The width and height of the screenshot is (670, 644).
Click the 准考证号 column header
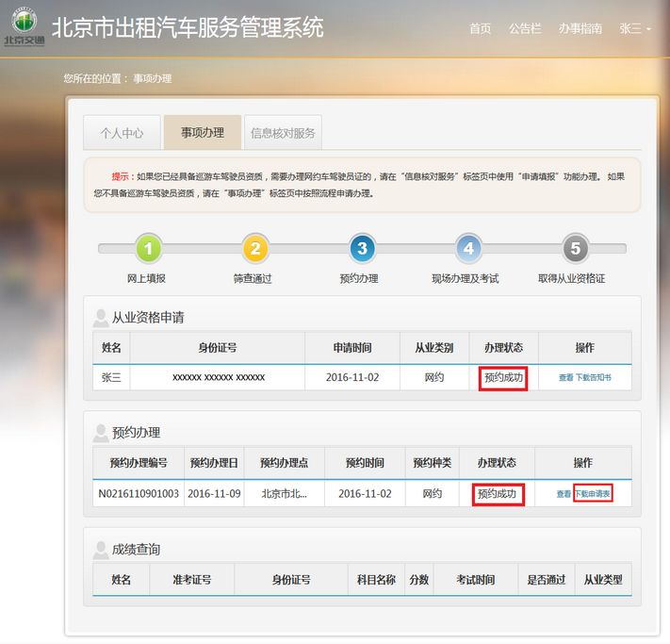click(x=192, y=580)
